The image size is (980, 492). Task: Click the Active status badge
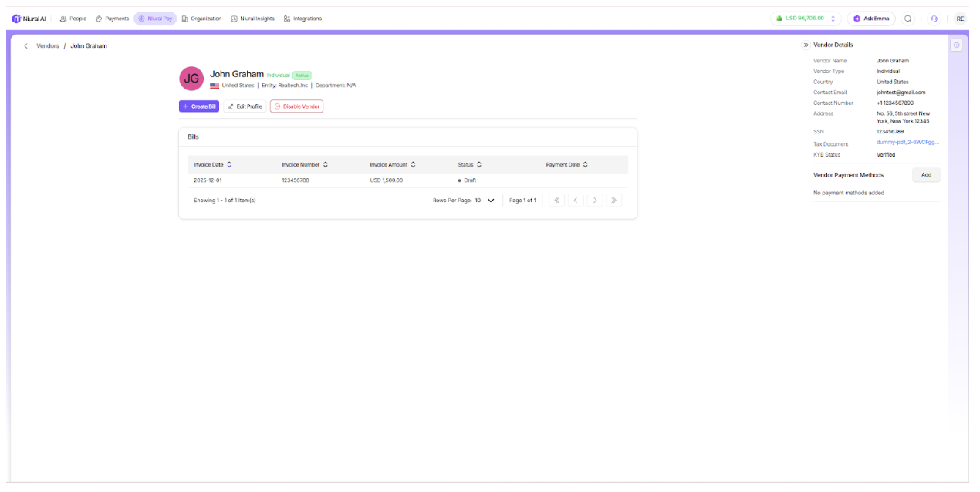302,76
